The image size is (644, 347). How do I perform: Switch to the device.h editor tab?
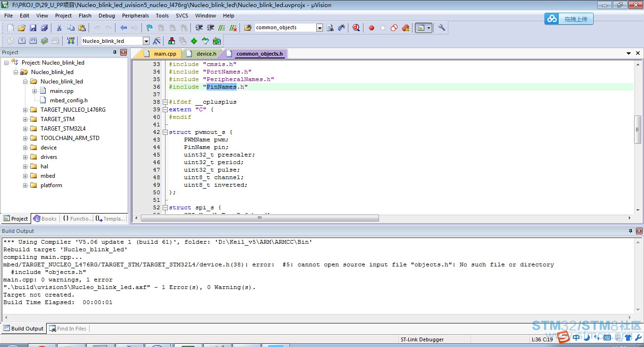[x=203, y=54]
